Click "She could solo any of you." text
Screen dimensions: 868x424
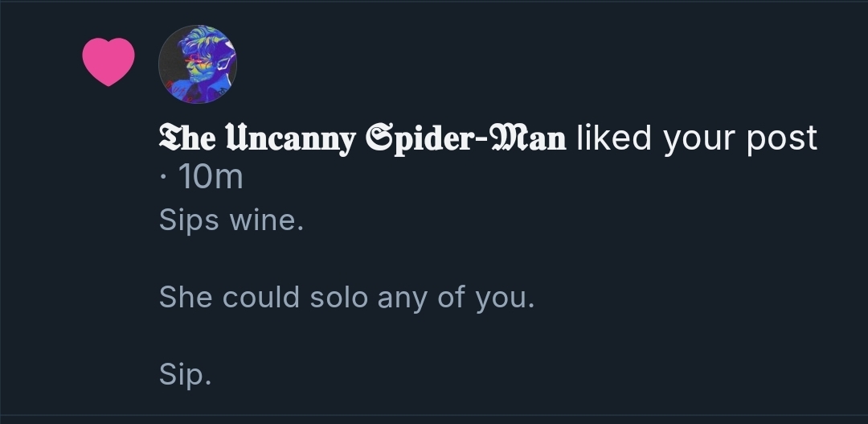(x=346, y=298)
